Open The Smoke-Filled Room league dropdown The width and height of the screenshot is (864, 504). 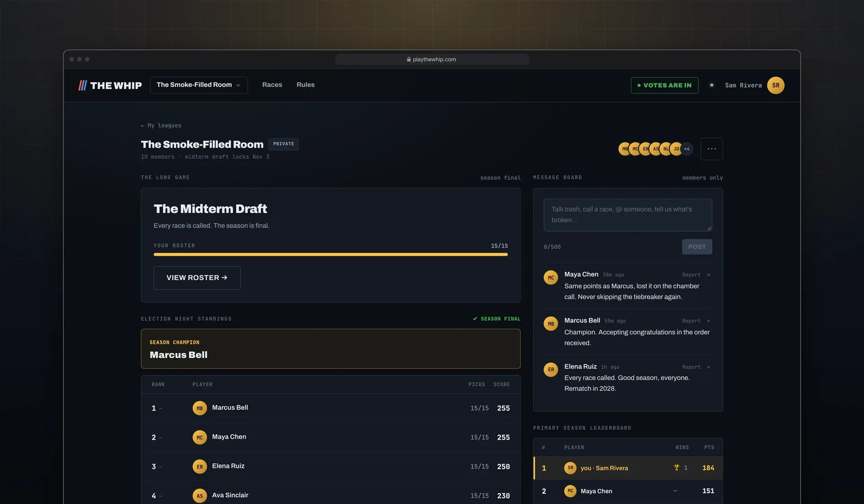199,85
